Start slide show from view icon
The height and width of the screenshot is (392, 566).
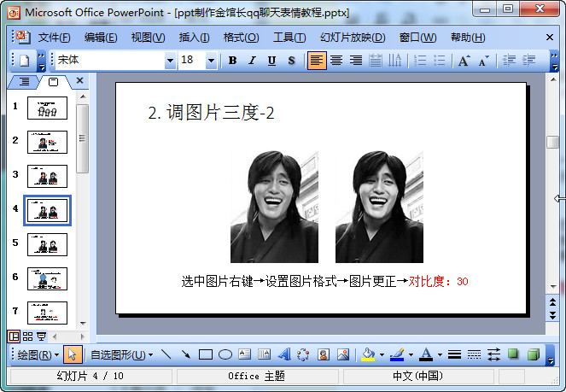[x=41, y=336]
